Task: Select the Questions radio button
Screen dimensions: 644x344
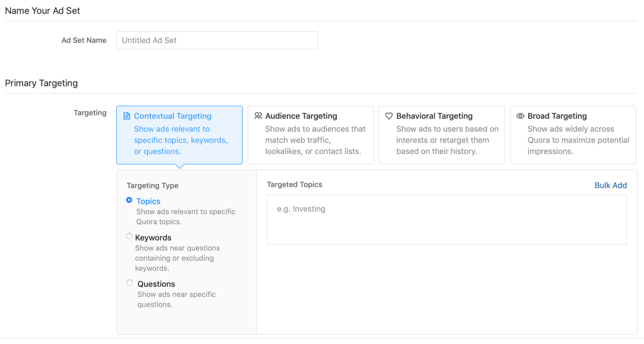Action: pos(130,283)
